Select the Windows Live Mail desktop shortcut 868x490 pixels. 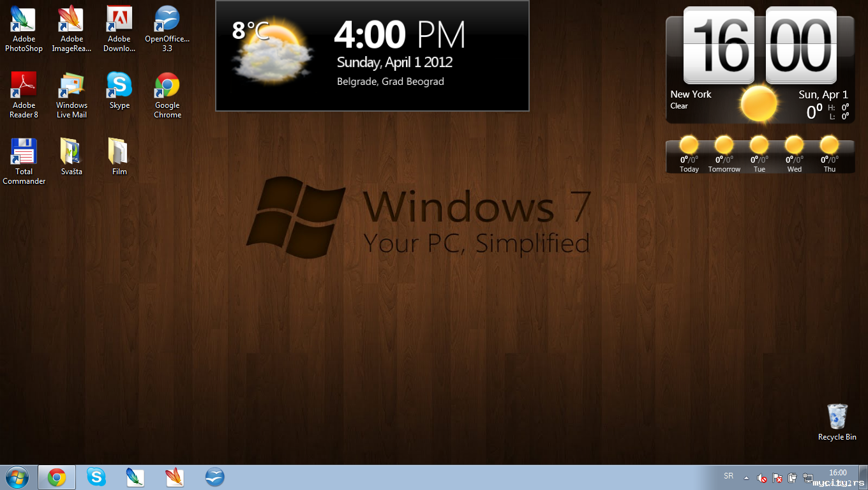[71, 96]
